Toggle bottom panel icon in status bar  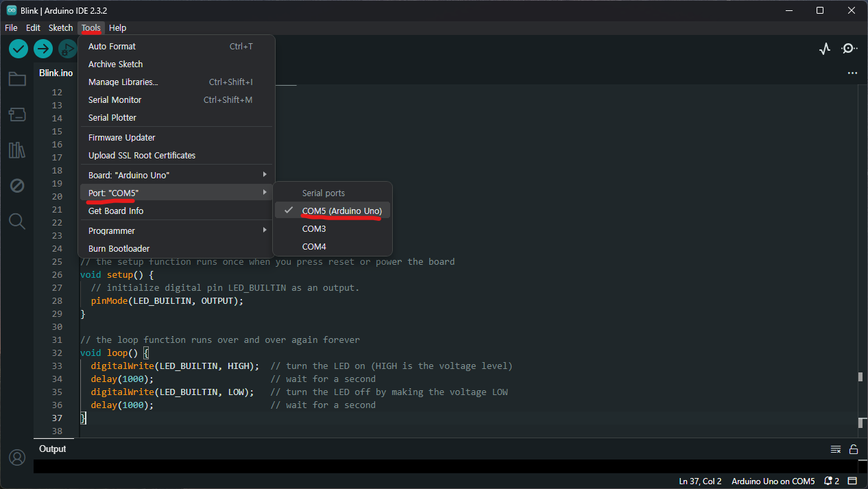coord(853,481)
